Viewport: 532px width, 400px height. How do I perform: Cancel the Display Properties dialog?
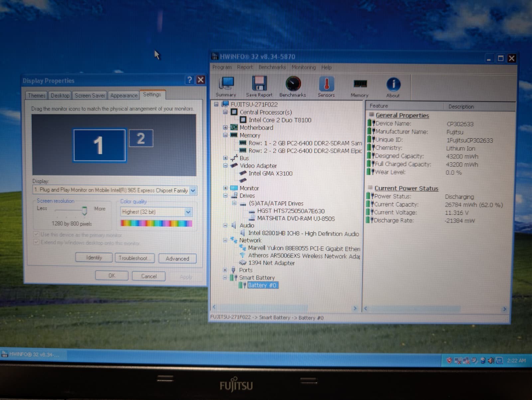click(x=149, y=276)
